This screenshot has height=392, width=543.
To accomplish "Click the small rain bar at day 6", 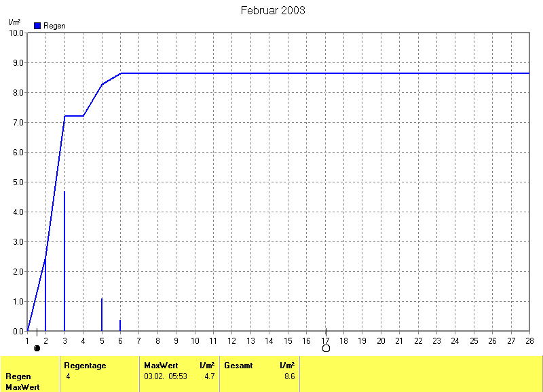I will tap(120, 326).
